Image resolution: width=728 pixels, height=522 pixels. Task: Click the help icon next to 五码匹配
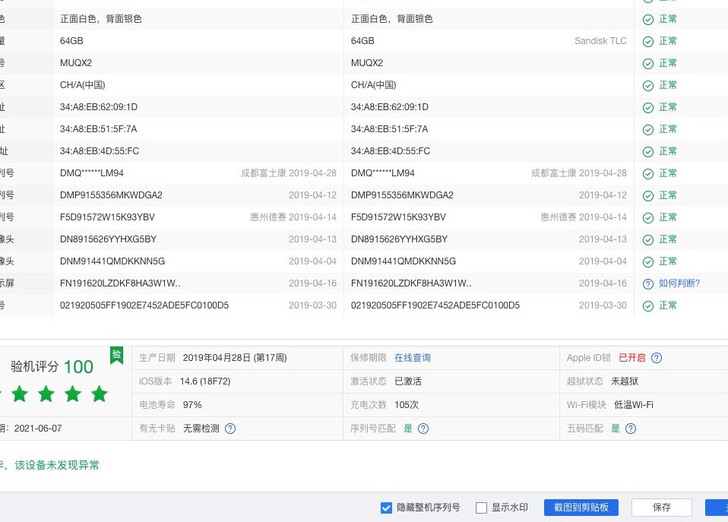click(630, 428)
